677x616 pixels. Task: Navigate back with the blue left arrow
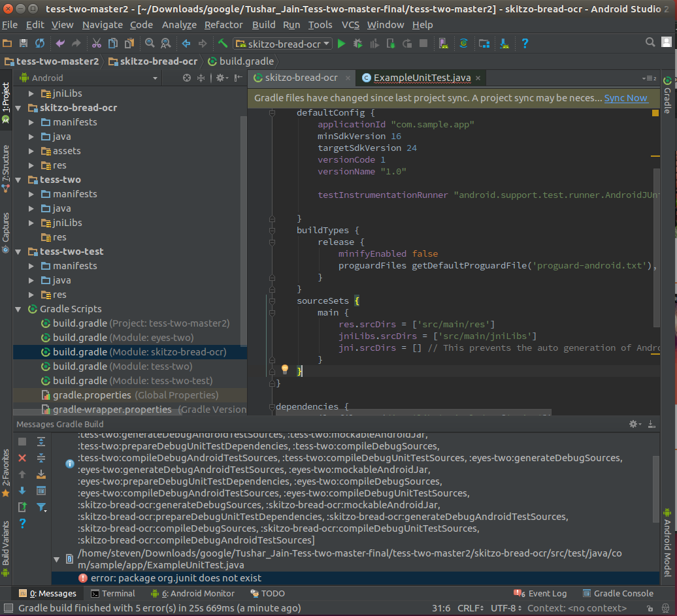point(186,43)
